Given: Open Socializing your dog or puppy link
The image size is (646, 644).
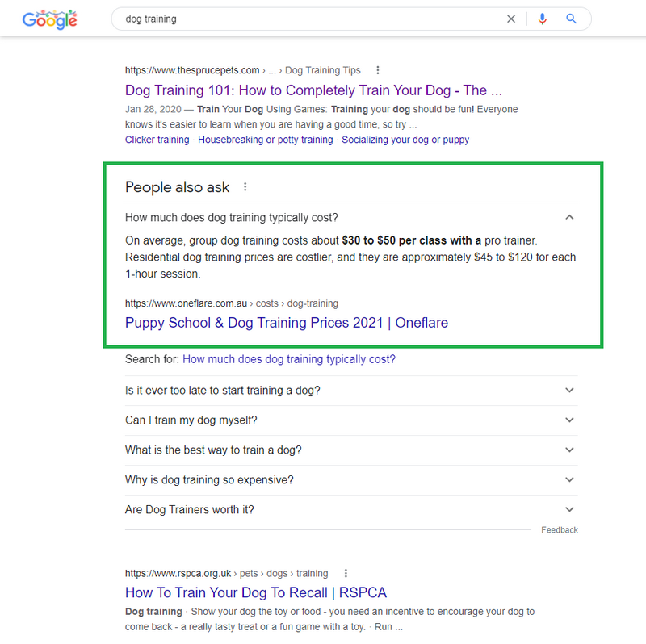Looking at the screenshot, I should pyautogui.click(x=405, y=140).
